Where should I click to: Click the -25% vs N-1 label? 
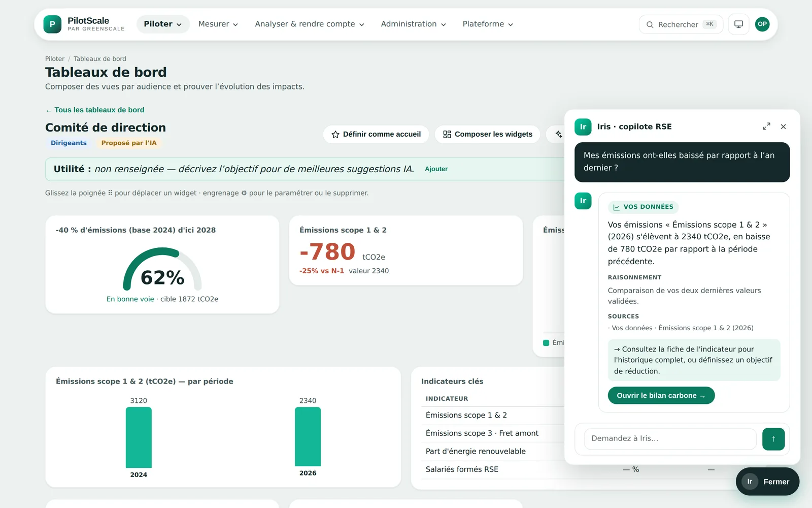[x=322, y=271]
